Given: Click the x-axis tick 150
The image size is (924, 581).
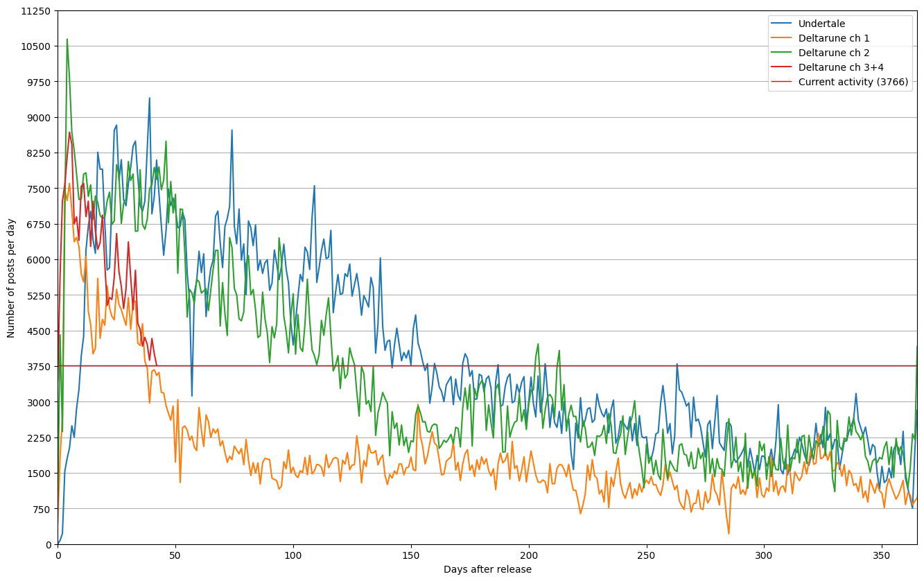Looking at the screenshot, I should pyautogui.click(x=411, y=555).
